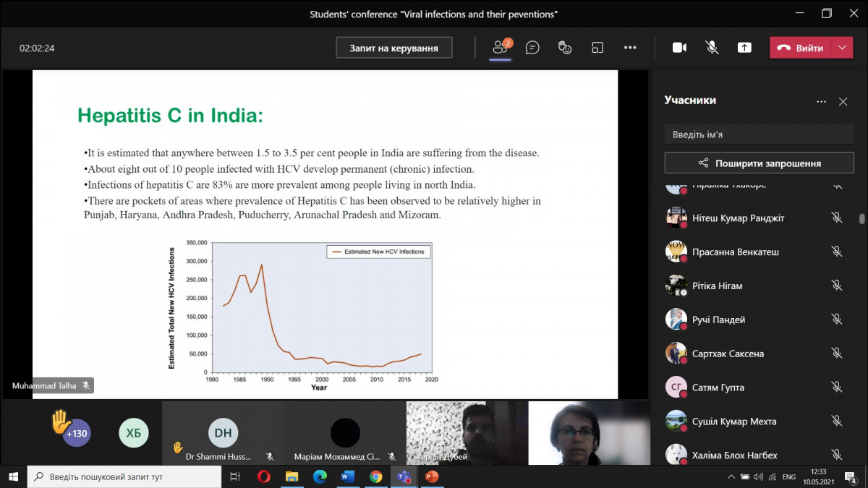Open PowerPoint from the taskbar
Viewport: 868px width, 488px height.
click(x=432, y=476)
